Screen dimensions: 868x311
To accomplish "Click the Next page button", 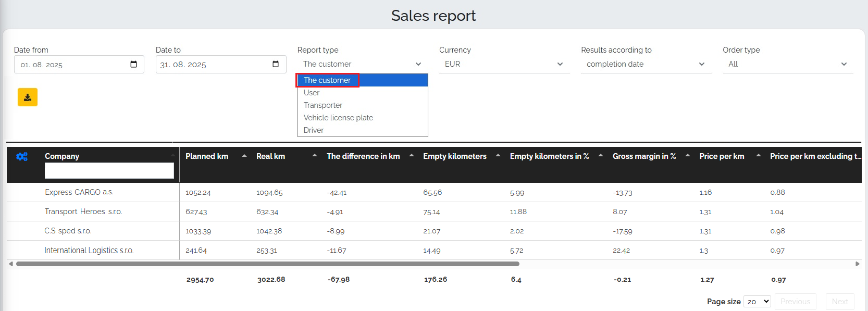I will pyautogui.click(x=839, y=302).
